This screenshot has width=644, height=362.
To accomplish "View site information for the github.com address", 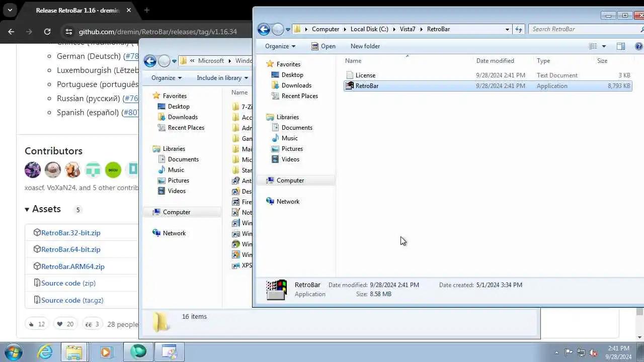I will 69,32.
